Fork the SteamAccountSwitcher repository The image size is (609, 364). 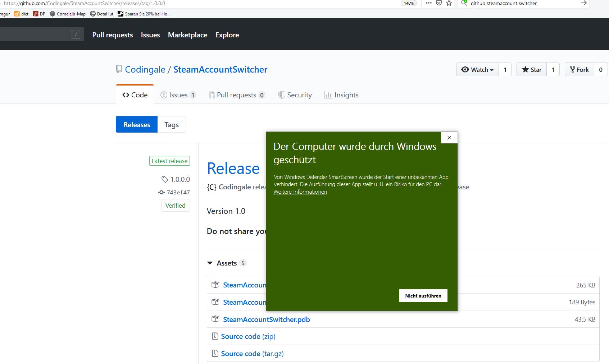[580, 70]
